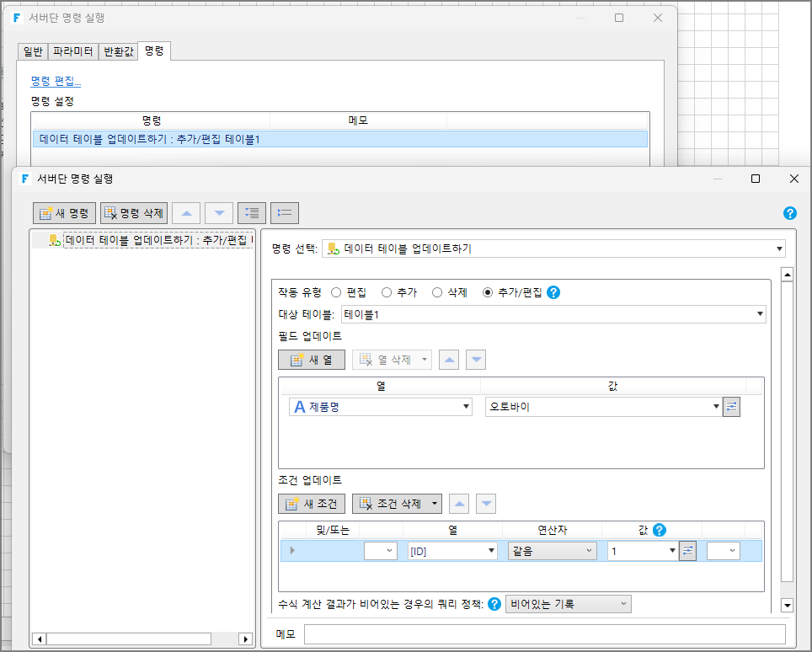Click the decrease indent toolbar icon
Viewport: 812px width, 652px height.
(284, 212)
